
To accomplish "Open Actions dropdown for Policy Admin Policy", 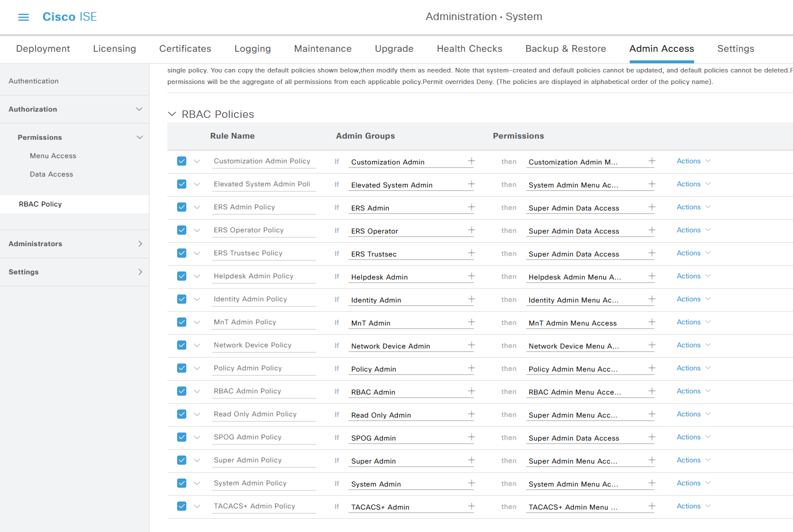I will [694, 368].
